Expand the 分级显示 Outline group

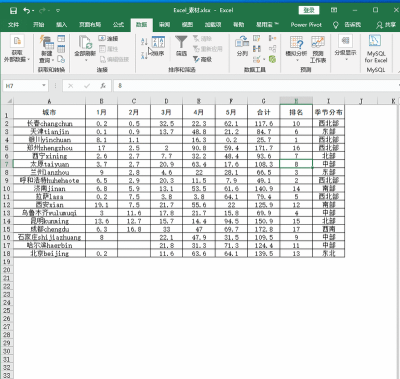pyautogui.click(x=345, y=48)
